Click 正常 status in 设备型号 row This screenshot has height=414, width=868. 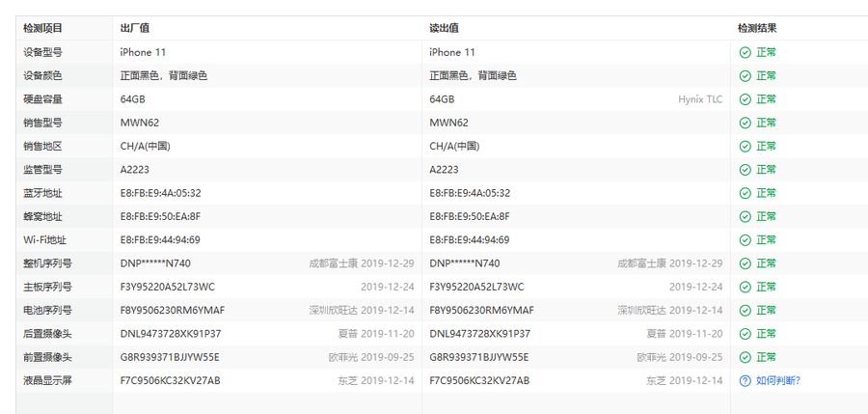(766, 53)
